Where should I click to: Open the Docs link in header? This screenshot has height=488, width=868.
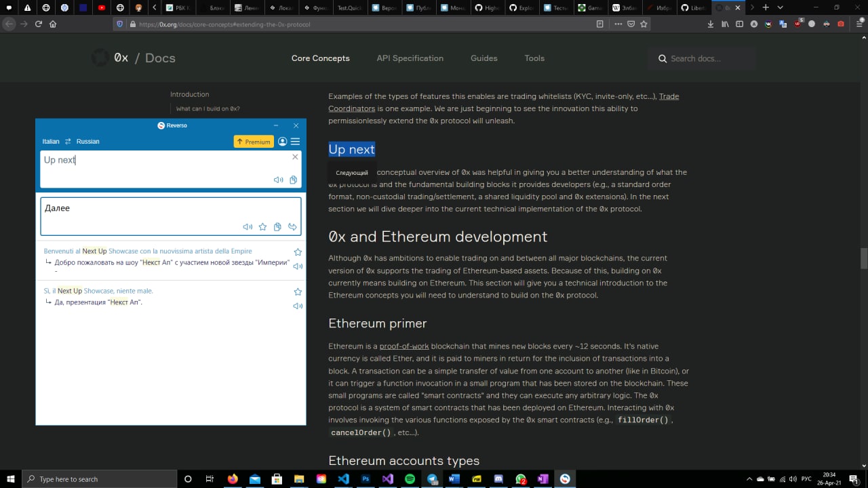pyautogui.click(x=160, y=58)
